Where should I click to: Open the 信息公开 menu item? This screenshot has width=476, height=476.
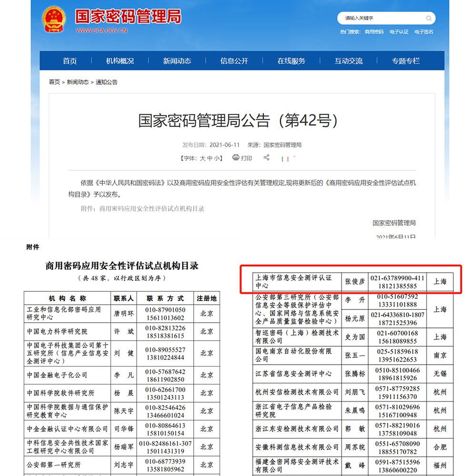[234, 61]
